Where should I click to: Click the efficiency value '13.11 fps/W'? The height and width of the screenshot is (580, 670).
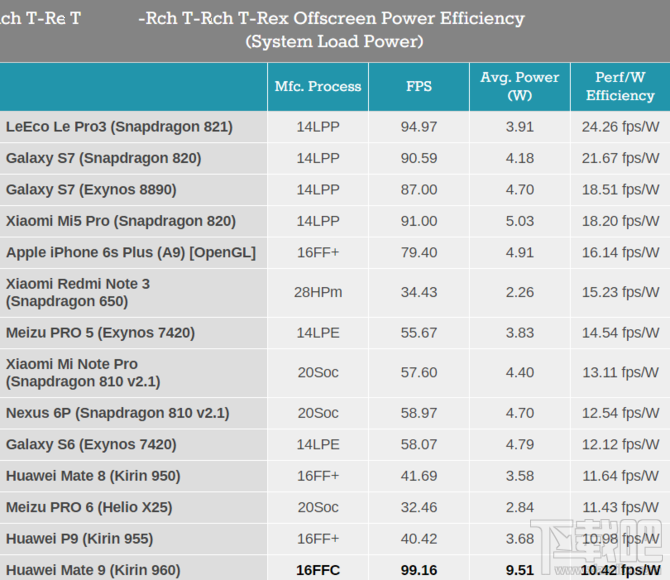(620, 373)
